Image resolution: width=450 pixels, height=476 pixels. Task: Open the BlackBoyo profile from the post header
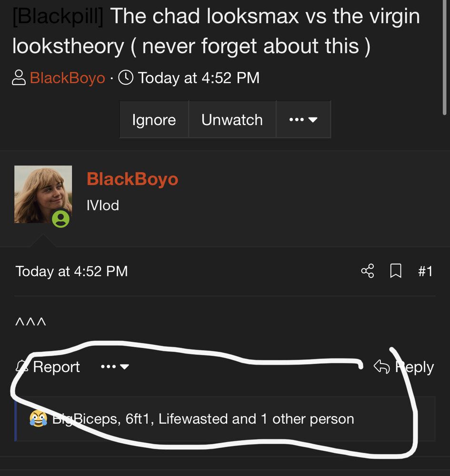tap(132, 179)
